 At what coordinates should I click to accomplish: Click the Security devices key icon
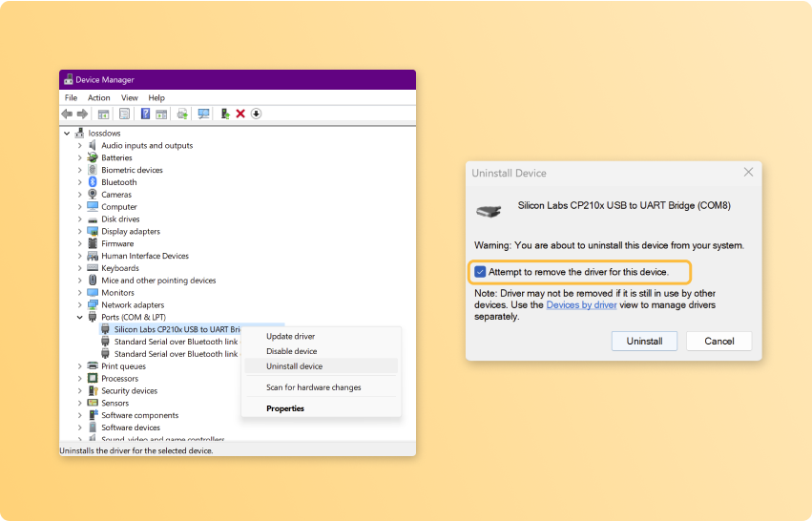93,390
